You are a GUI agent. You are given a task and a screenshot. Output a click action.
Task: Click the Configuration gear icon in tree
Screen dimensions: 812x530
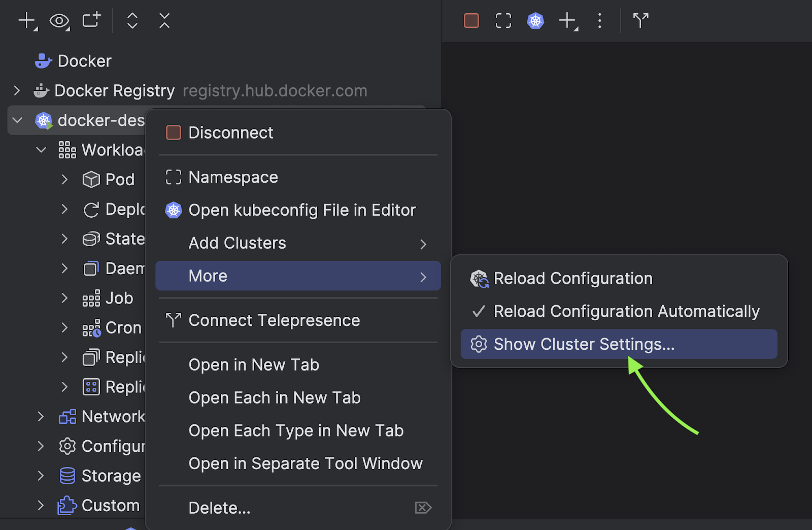pyautogui.click(x=67, y=446)
